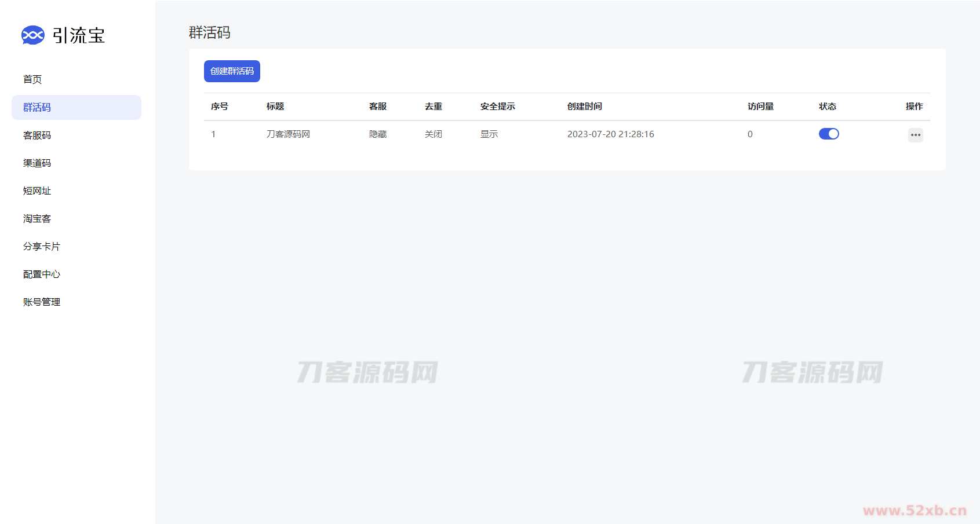980x524 pixels.
Task: Go to 首页 in sidebar
Action: pyautogui.click(x=32, y=79)
